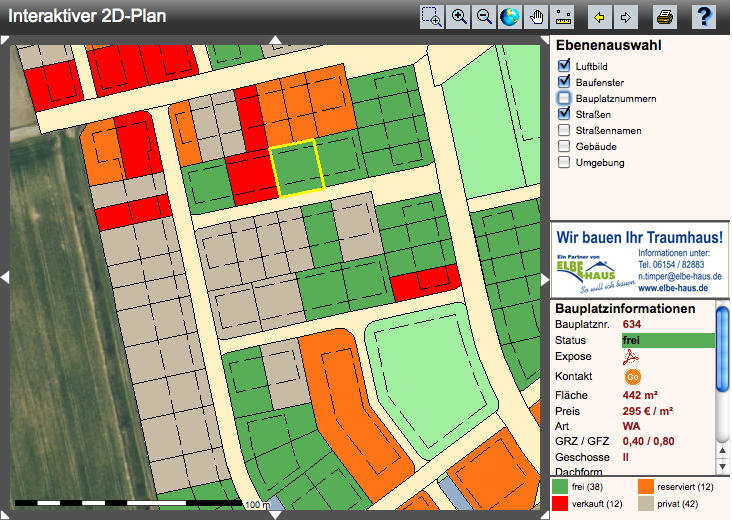Pan map east with right arrow

click(x=545, y=279)
